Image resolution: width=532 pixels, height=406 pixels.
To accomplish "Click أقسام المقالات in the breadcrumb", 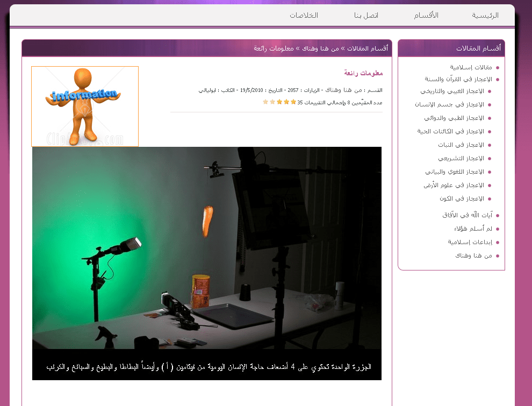I will [370, 48].
